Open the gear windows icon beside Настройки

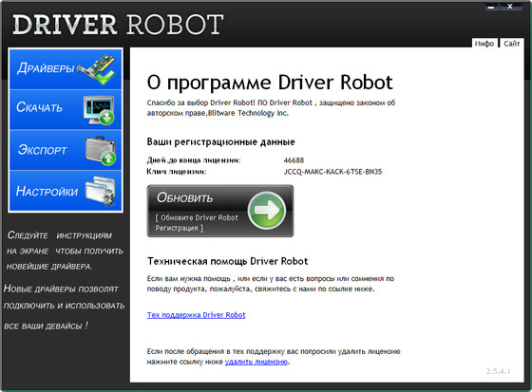[x=101, y=191]
